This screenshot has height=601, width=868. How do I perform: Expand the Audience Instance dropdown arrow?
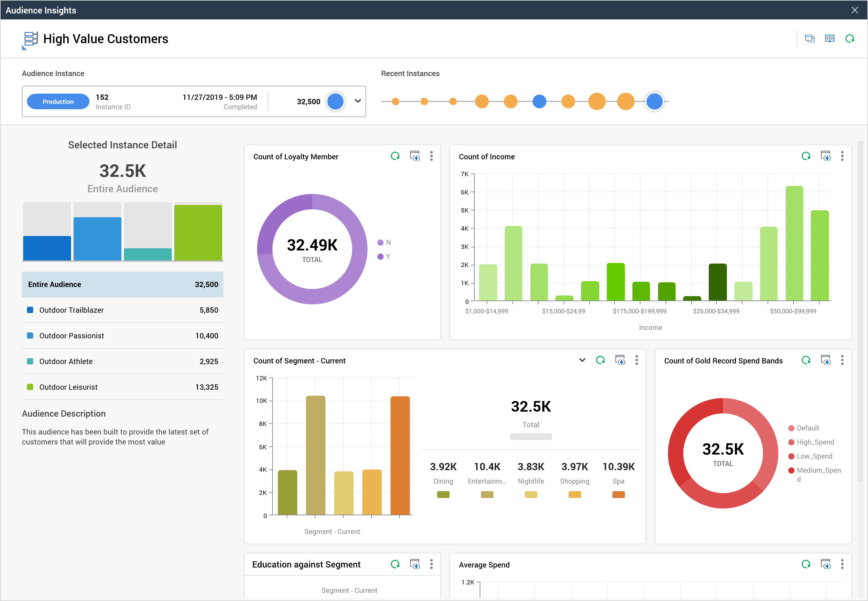[358, 101]
